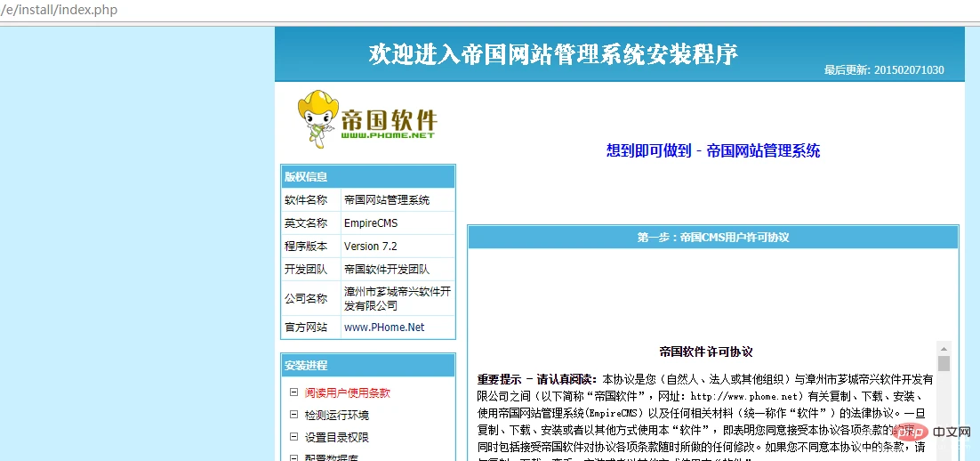This screenshot has height=461, width=980.
Task: Click the EmpireCMS English name cell
Action: tap(398, 223)
